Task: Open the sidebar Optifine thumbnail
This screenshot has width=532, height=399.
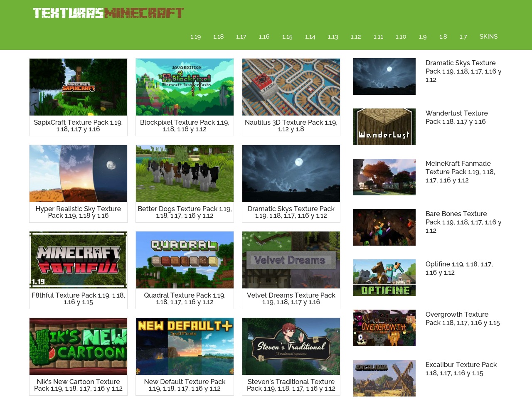Action: [384, 278]
